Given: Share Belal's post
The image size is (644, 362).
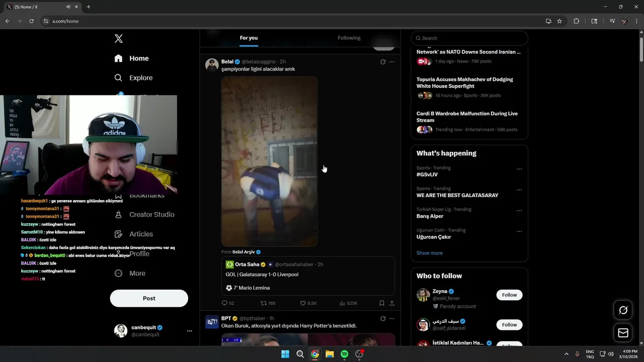Looking at the screenshot, I should (392, 303).
